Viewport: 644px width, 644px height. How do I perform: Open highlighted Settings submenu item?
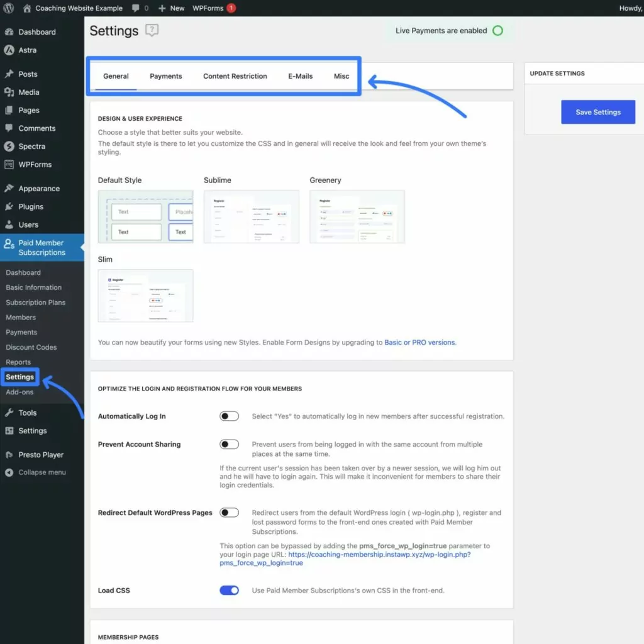(x=19, y=377)
